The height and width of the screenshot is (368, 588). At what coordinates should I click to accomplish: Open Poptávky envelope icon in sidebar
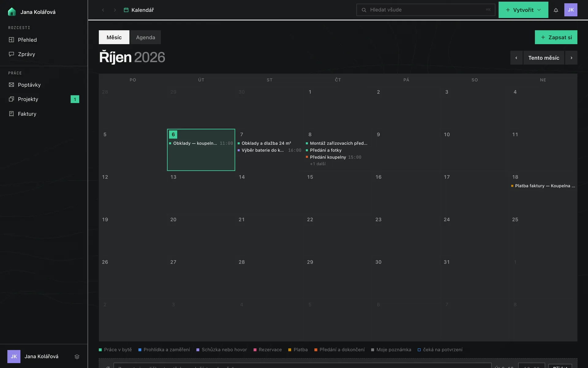point(11,85)
